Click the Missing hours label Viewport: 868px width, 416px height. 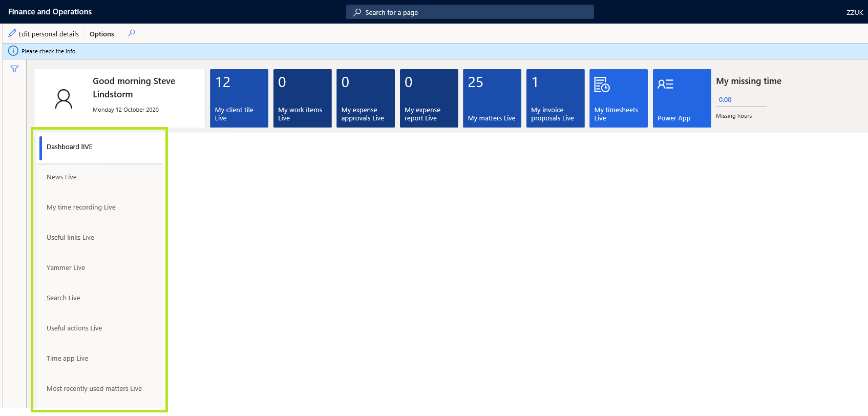coord(734,116)
